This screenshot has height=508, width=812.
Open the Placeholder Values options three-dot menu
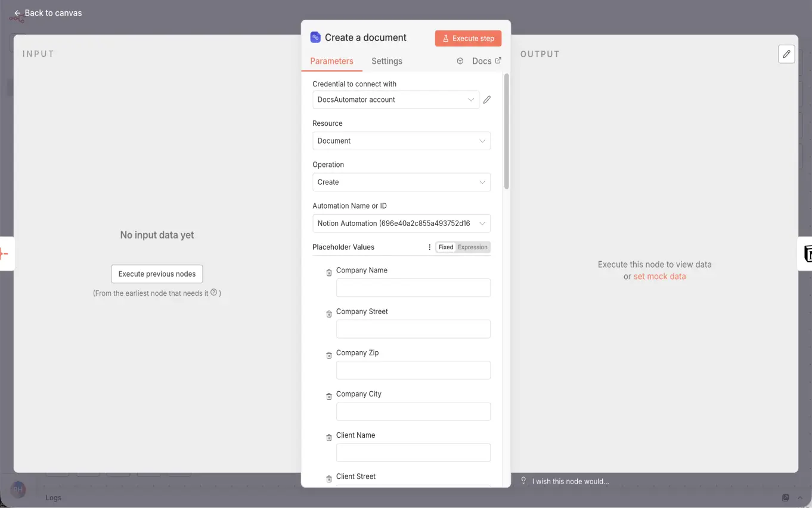pos(429,247)
